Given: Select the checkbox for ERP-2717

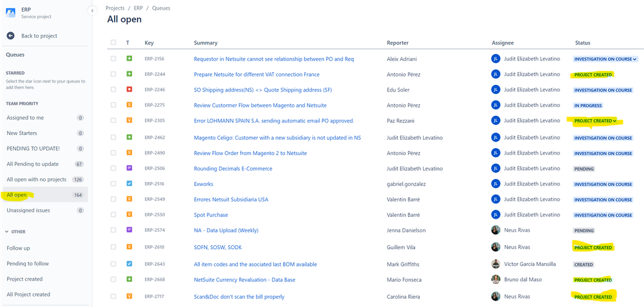Looking at the screenshot, I should 113,297.
